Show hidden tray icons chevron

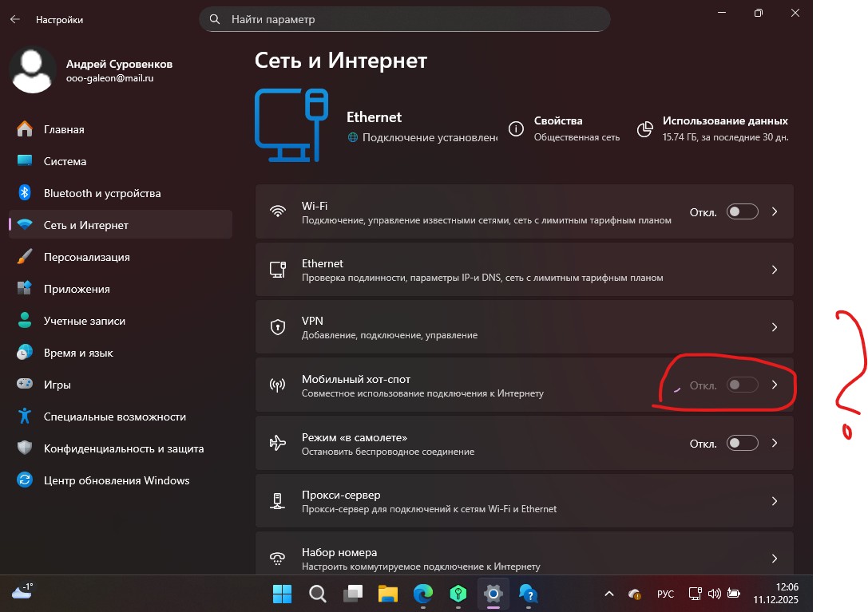pos(608,594)
